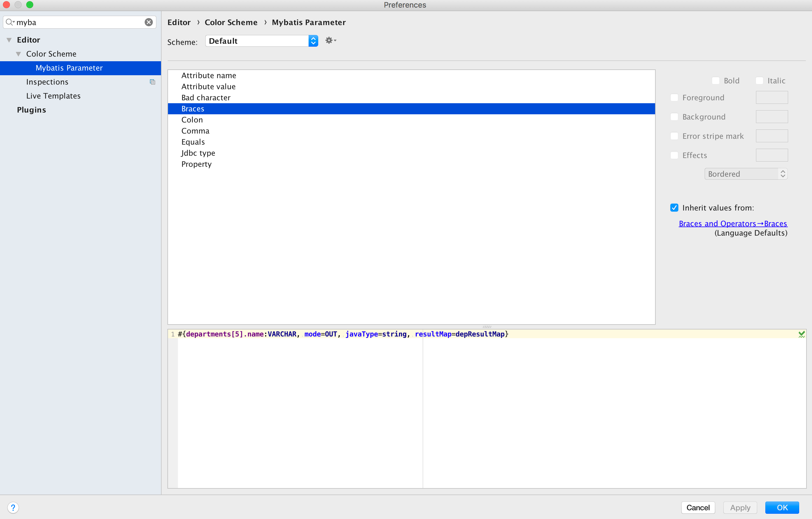Close the Preferences window with red button
This screenshot has width=812, height=519.
[x=6, y=5]
